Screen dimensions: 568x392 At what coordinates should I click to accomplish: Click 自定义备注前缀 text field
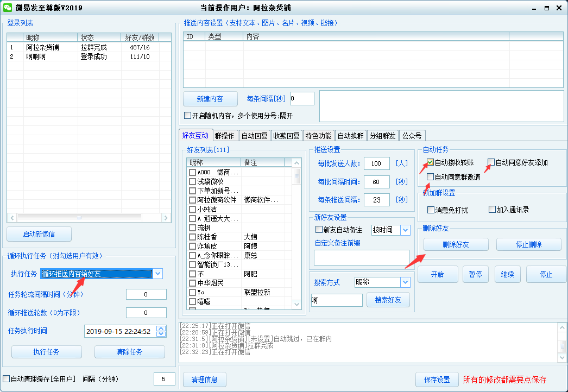[362, 257]
